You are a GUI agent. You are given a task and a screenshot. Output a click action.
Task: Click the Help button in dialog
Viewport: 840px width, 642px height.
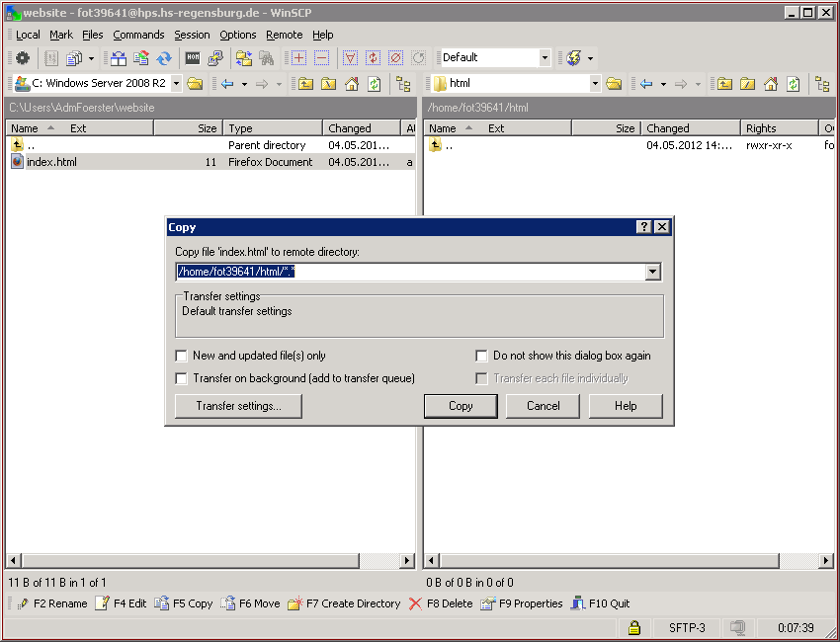click(x=626, y=406)
